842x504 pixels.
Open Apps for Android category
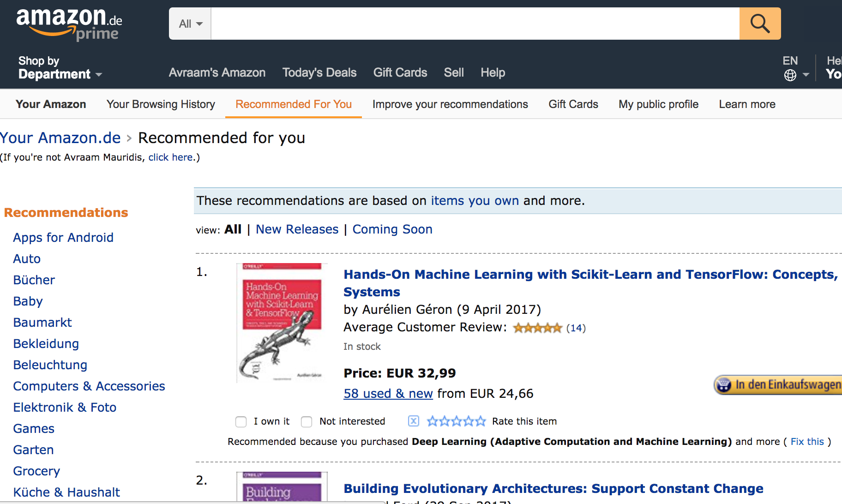point(63,238)
